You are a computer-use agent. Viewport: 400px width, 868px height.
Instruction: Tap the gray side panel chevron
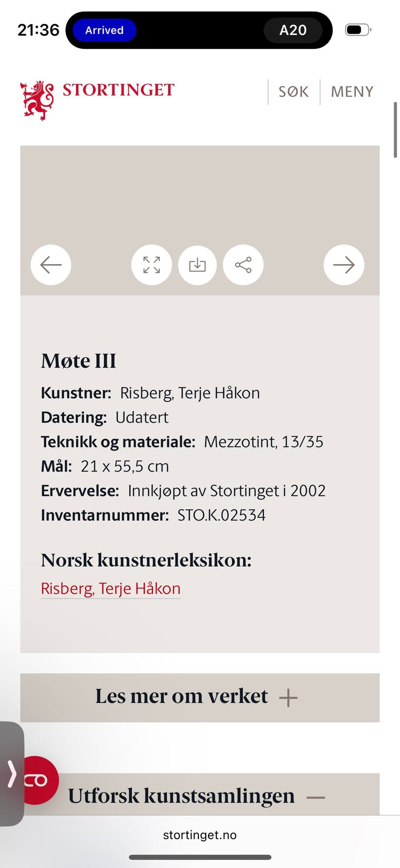tap(12, 774)
